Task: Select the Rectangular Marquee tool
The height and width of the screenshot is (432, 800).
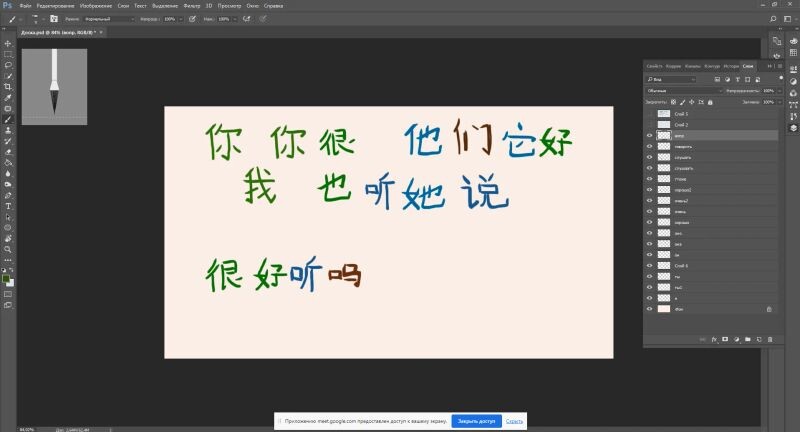Action: [x=8, y=54]
